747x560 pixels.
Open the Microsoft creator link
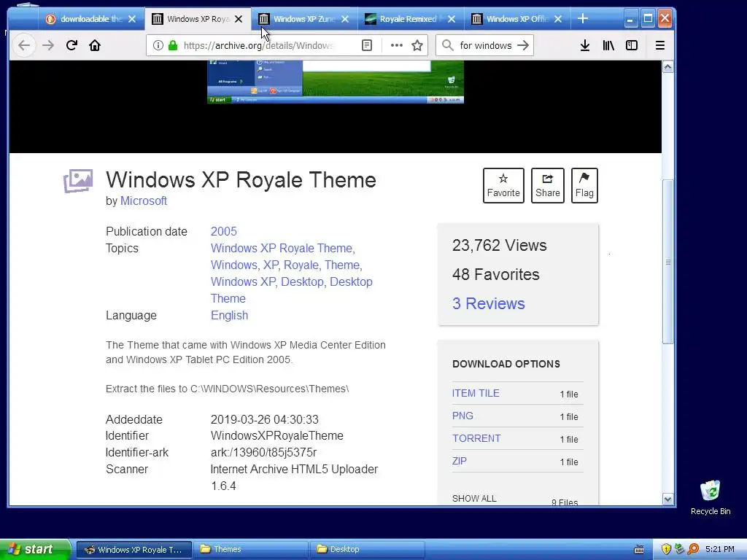coord(144,201)
